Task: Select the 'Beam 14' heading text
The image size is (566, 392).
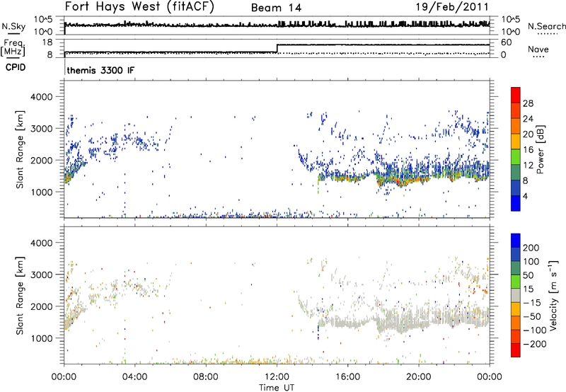Action: pos(276,8)
